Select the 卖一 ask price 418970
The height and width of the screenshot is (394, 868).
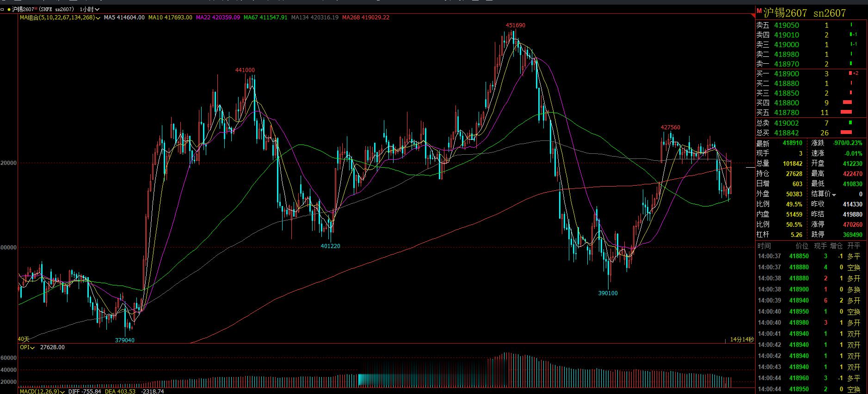tap(786, 64)
